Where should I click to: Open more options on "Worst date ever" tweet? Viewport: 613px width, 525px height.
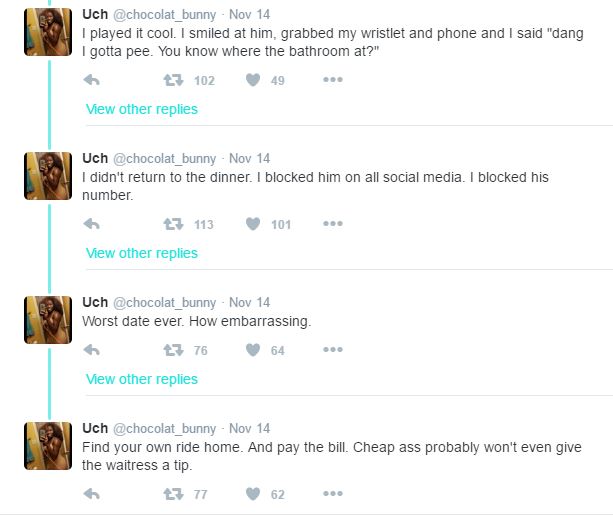point(332,350)
